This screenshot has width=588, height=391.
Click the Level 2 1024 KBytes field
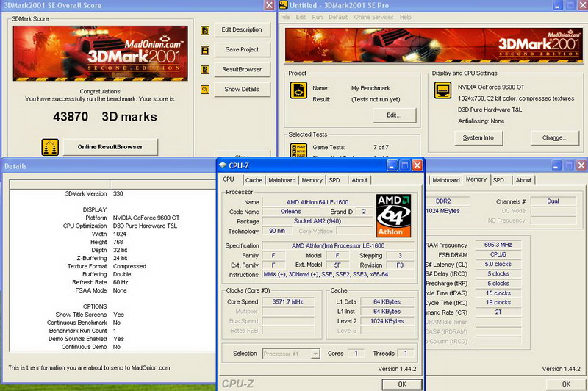point(387,321)
